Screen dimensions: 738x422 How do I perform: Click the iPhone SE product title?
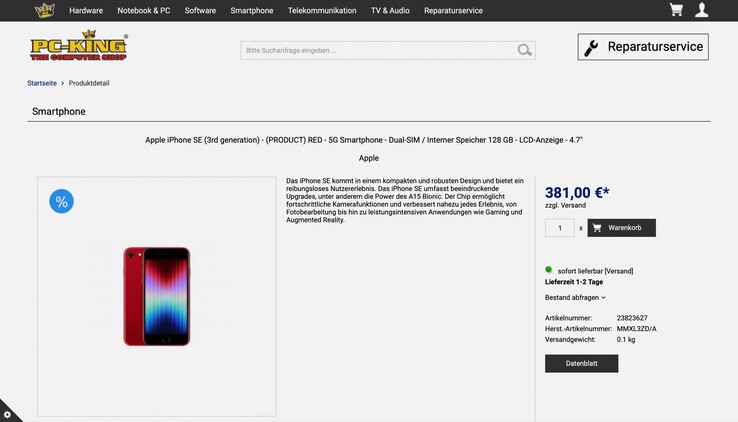point(364,140)
